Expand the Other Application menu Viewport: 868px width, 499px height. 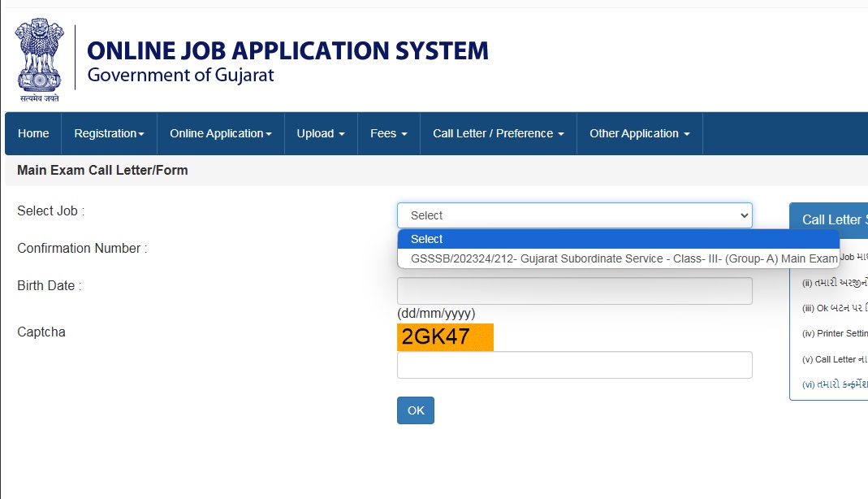(639, 133)
